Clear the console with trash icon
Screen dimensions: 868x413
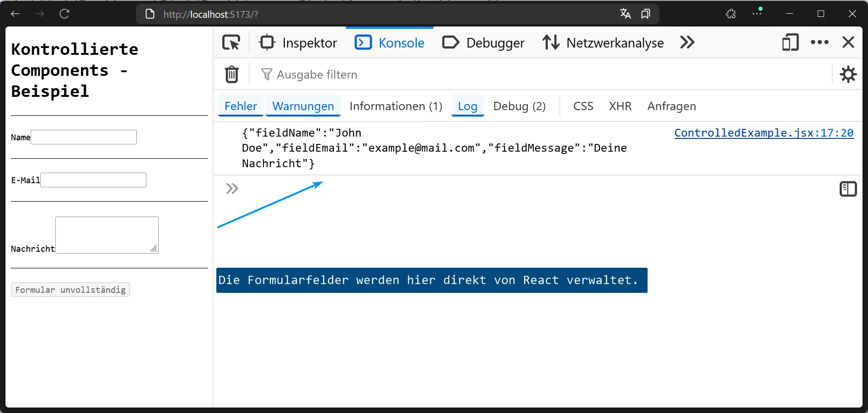pyautogui.click(x=232, y=74)
